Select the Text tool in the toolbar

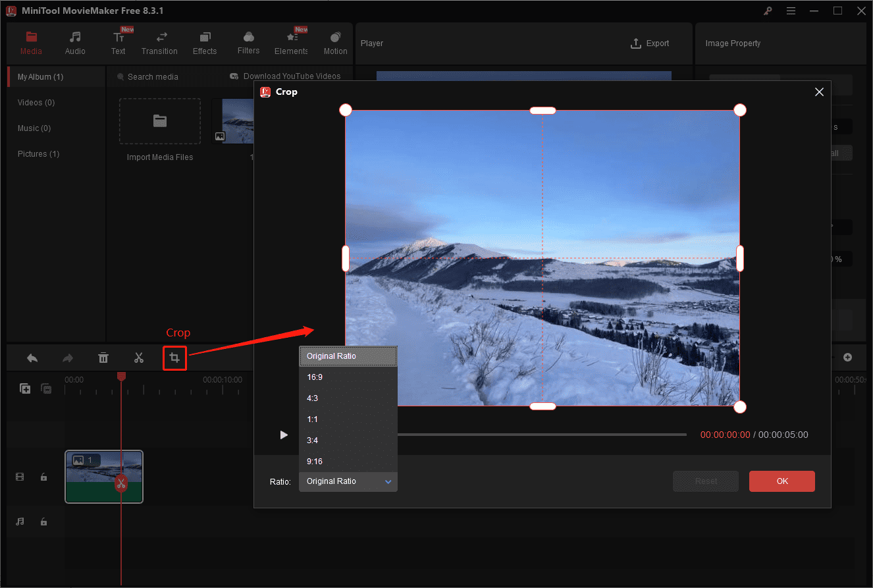[119, 43]
